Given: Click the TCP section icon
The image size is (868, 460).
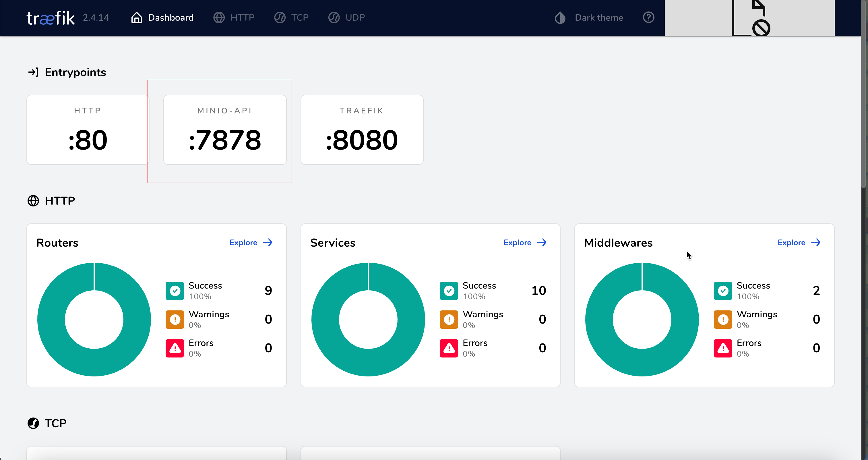Looking at the screenshot, I should pyautogui.click(x=33, y=423).
